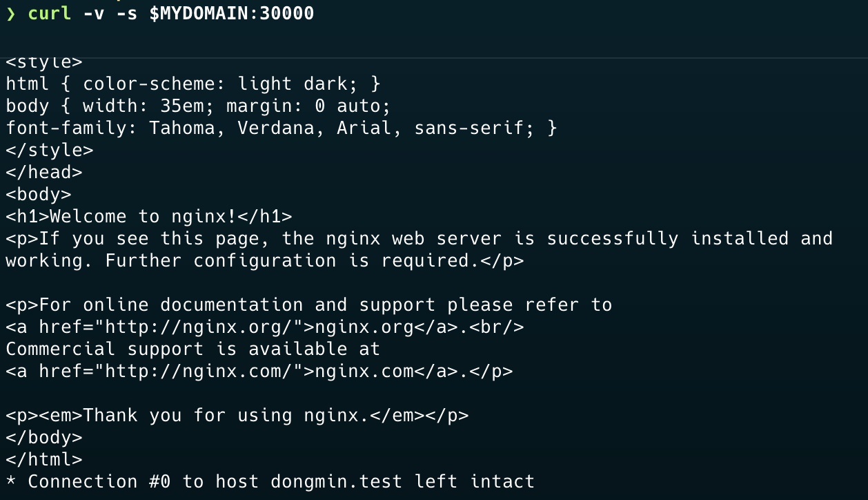
Task: Click dongmin.test host in connection message
Action: (337, 481)
